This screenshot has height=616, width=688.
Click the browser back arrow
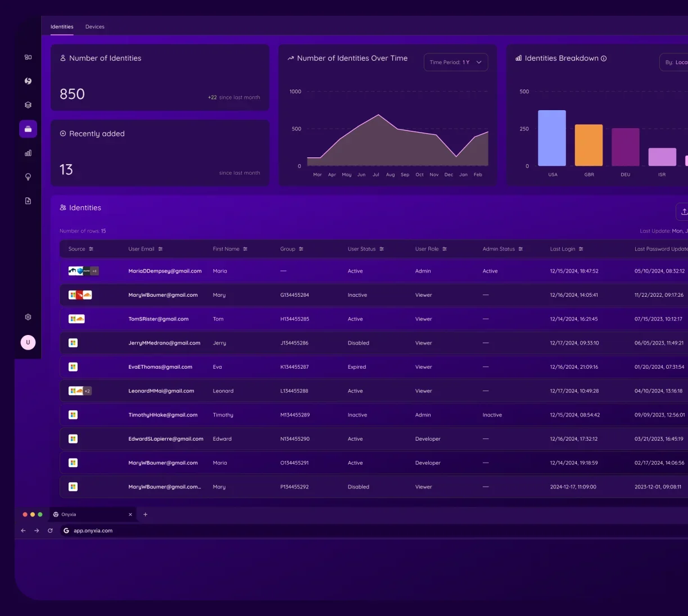23,531
